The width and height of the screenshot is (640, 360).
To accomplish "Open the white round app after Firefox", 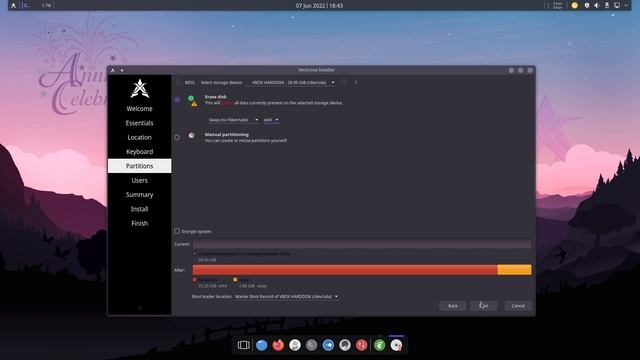I will pos(295,345).
